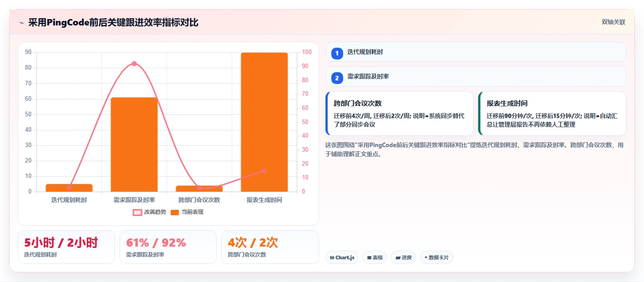Screen dimensions: 644x282
Task: Click the 迭代规划耗时 orange bar
Action: [x=69, y=188]
